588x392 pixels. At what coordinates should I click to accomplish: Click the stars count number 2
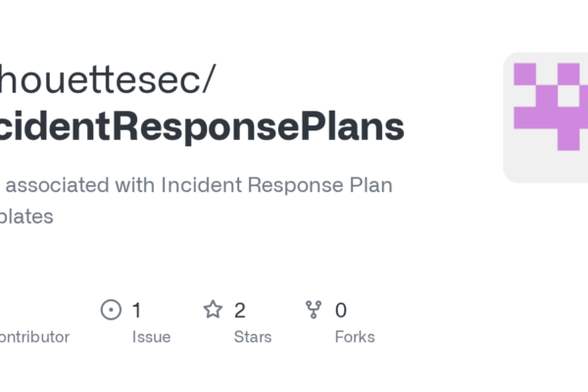(x=239, y=311)
